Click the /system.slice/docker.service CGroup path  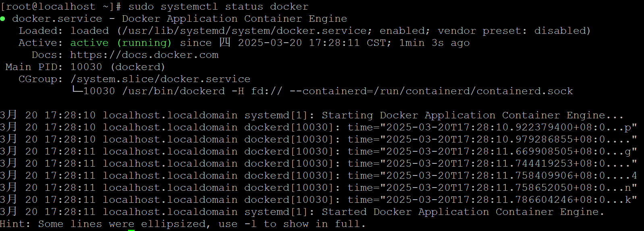pyautogui.click(x=160, y=79)
